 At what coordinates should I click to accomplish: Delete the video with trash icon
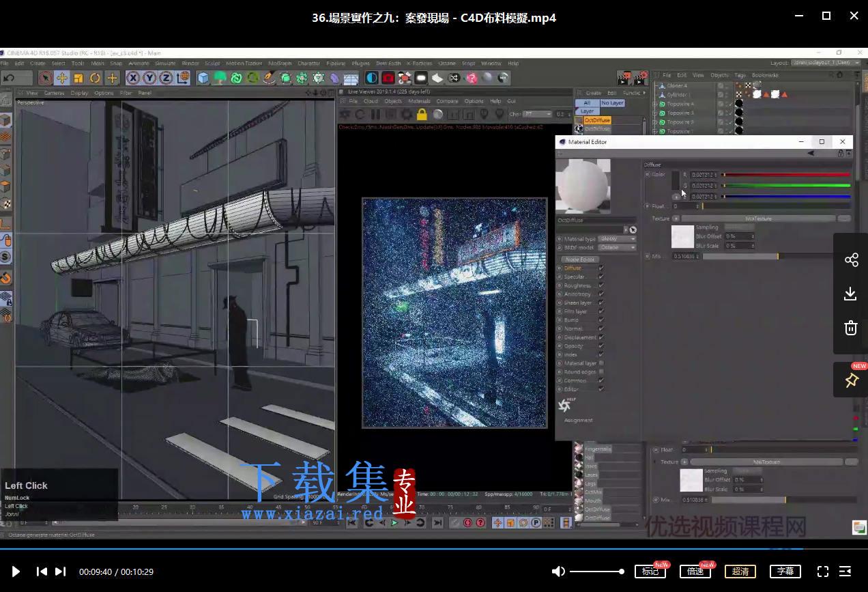coord(851,328)
